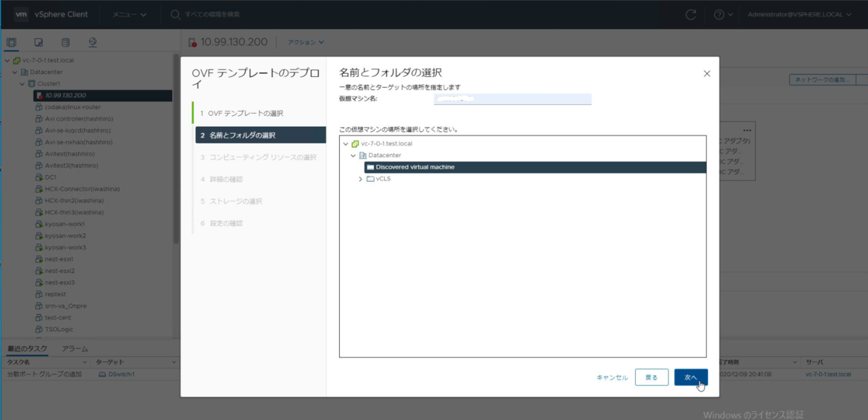This screenshot has height=420, width=868.
Task: Collapse vc-7-0-1.test.local in sidebar tree
Action: (x=7, y=60)
